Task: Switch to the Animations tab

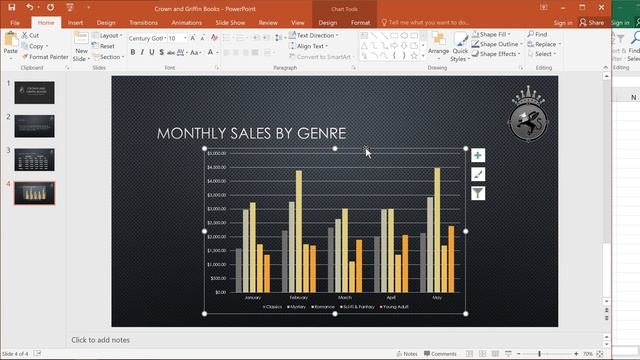Action: click(187, 22)
